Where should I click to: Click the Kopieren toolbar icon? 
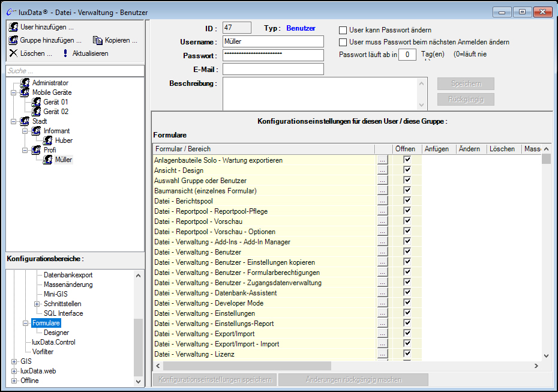[x=97, y=40]
